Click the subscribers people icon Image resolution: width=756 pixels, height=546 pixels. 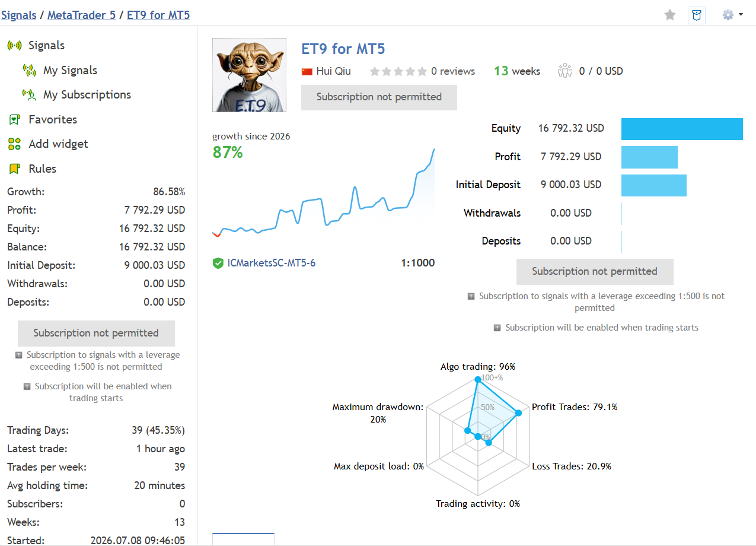pyautogui.click(x=565, y=71)
